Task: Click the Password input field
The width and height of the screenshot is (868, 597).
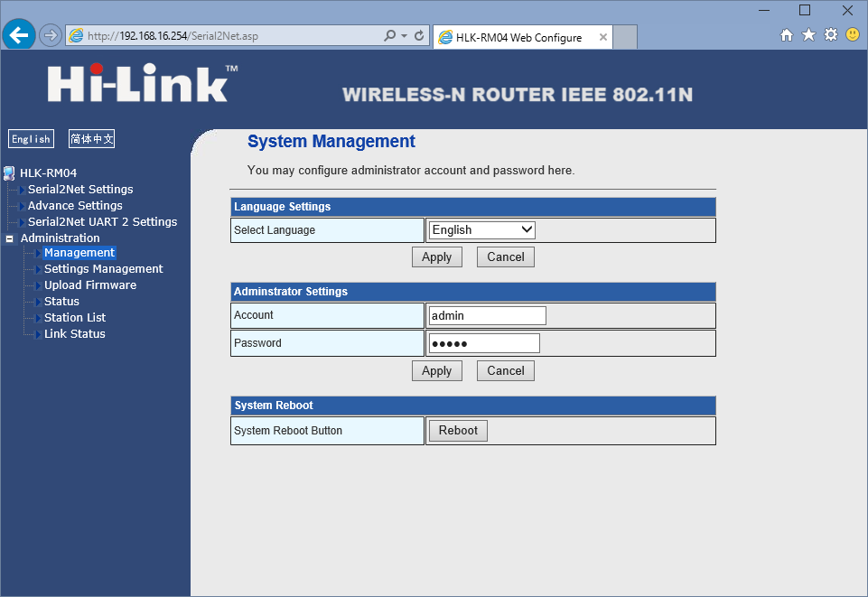Action: [x=484, y=343]
